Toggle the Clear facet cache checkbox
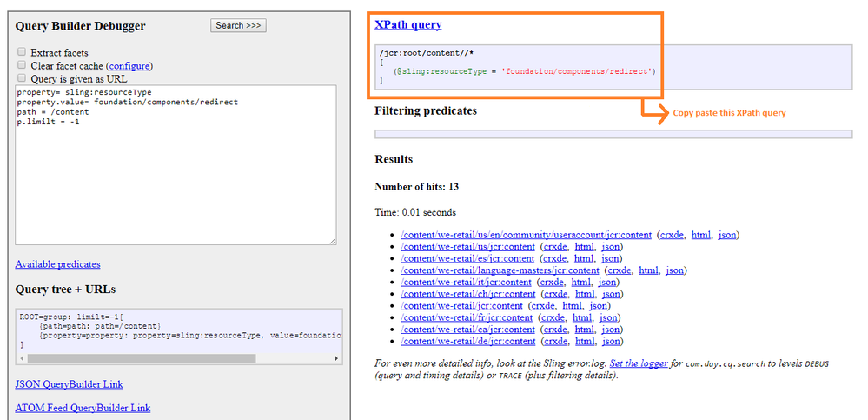Screen dimensions: 868x420 22,65
